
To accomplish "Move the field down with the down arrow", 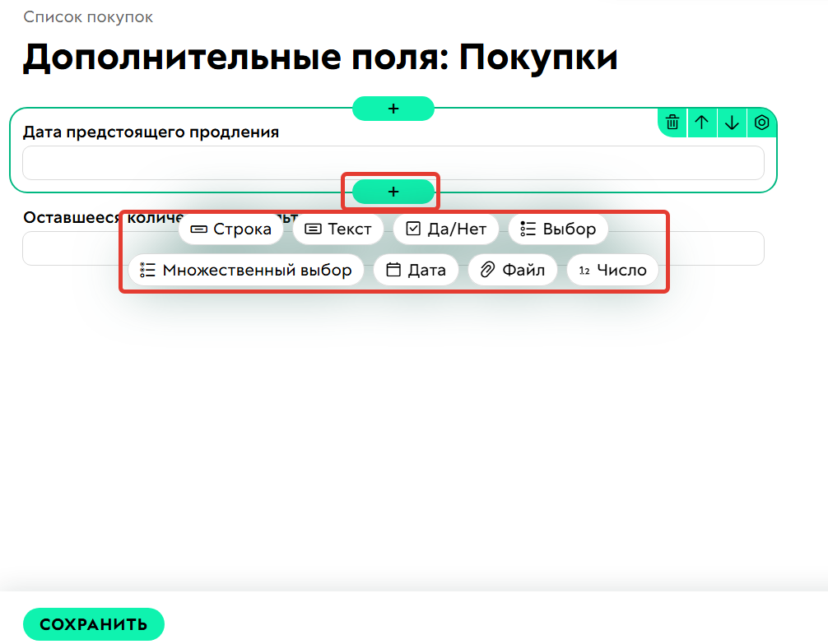I will click(732, 123).
